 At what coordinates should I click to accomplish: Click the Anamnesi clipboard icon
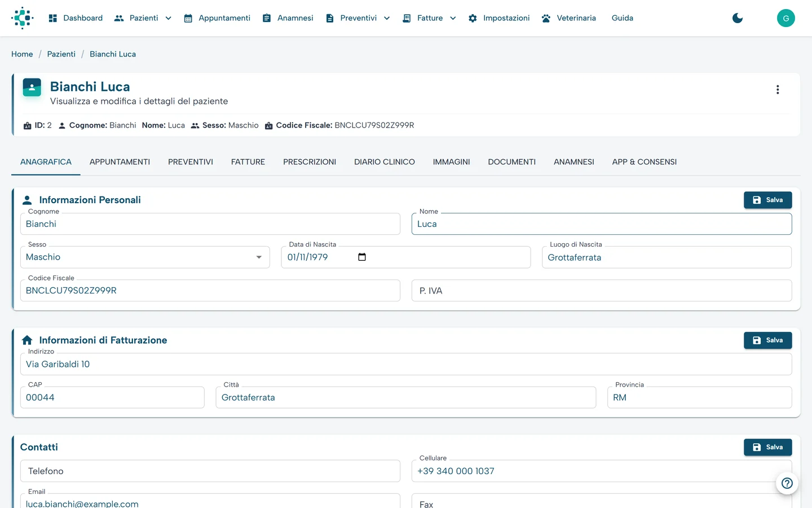pos(267,18)
